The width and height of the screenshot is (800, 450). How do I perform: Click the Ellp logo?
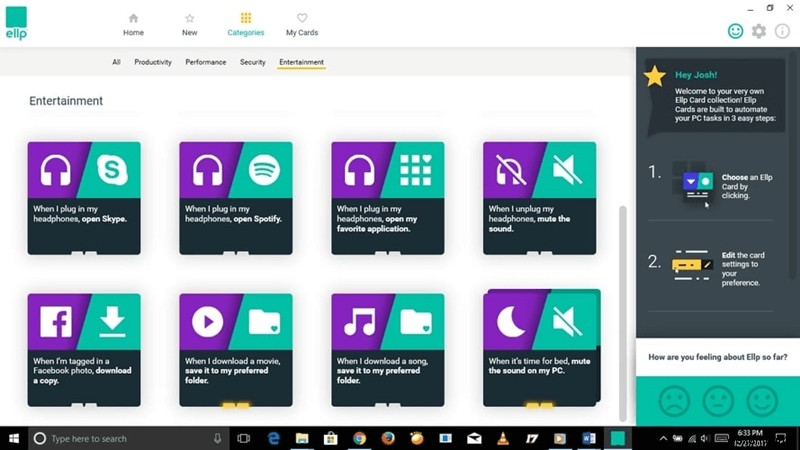16,23
